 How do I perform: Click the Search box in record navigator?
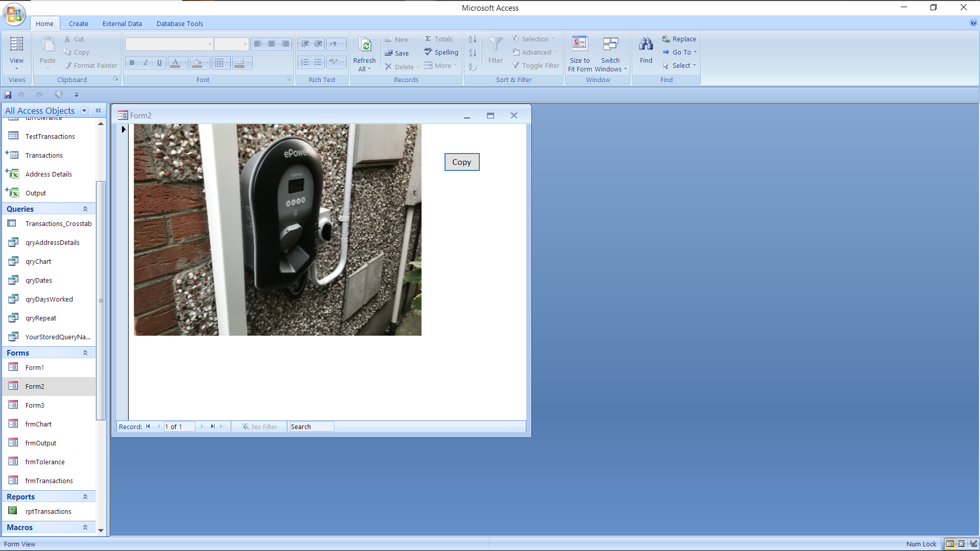click(x=312, y=427)
